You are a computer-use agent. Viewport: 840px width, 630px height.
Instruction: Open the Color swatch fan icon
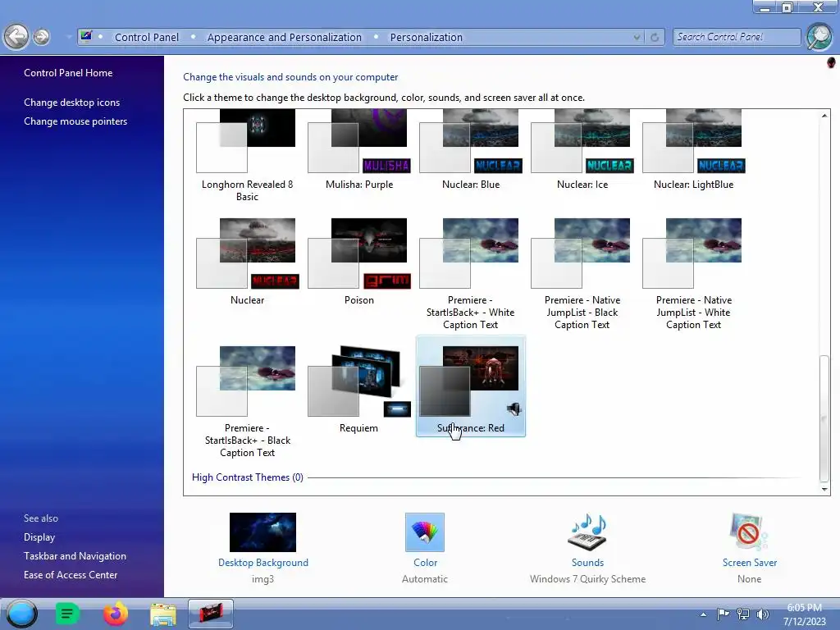pyautogui.click(x=425, y=532)
